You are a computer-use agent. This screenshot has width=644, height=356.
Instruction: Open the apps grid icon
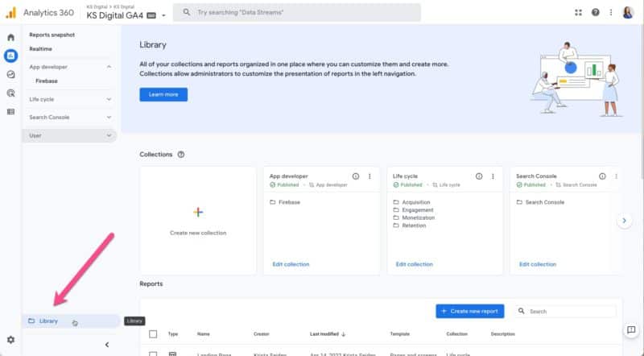(x=578, y=13)
